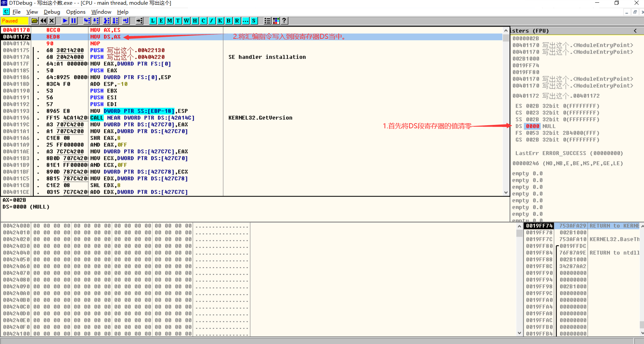Image resolution: width=644 pixels, height=344 pixels.
Task: Open the View menu
Action: 32,12
